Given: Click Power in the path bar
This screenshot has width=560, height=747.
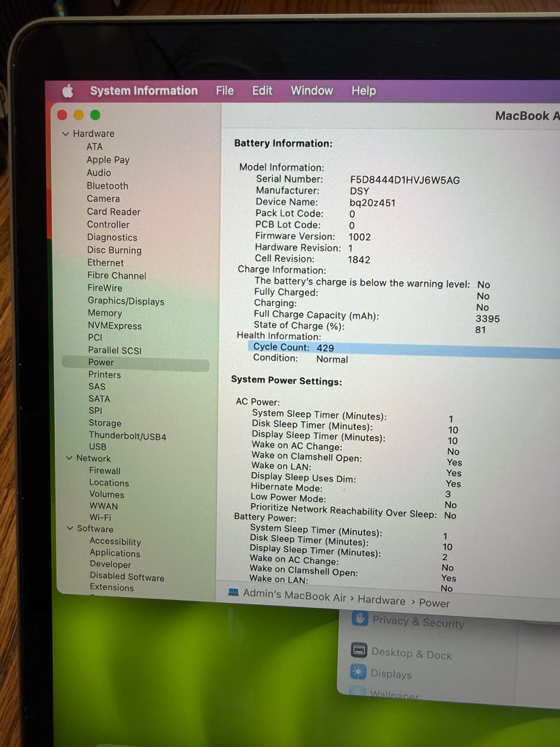Looking at the screenshot, I should pos(435,603).
